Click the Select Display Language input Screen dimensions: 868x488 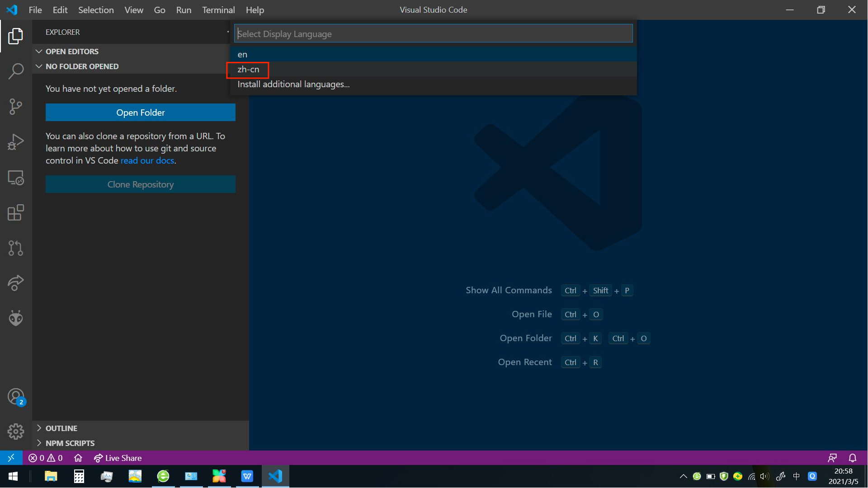pyautogui.click(x=433, y=34)
